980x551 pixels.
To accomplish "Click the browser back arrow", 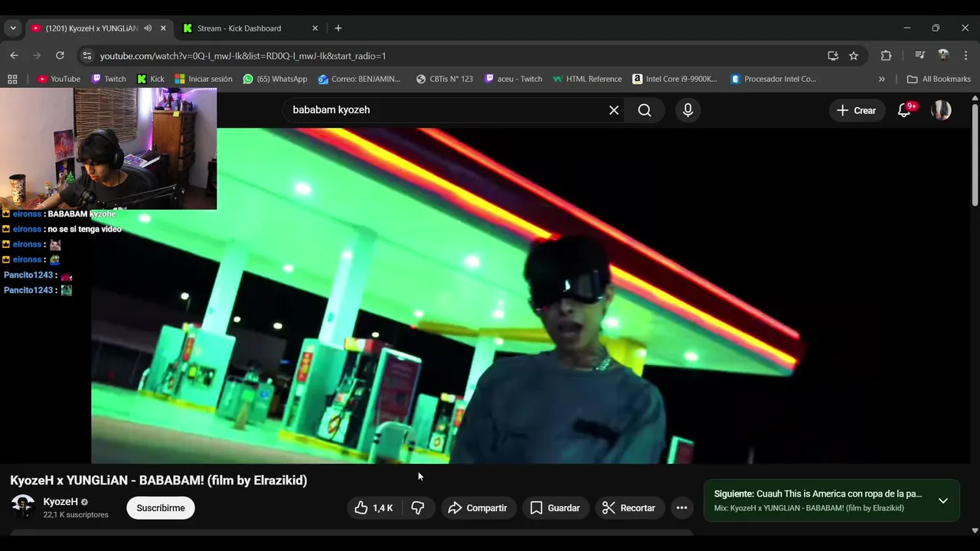I will pyautogui.click(x=14, y=55).
